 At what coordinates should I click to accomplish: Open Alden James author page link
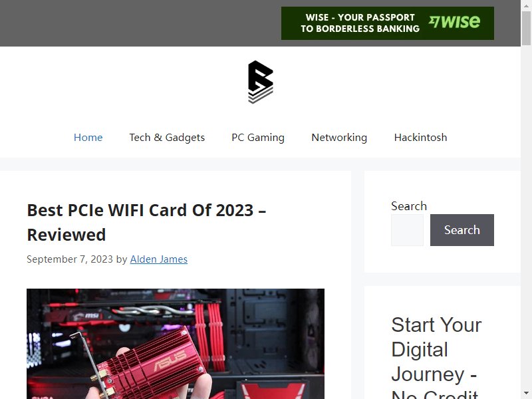coord(159,259)
